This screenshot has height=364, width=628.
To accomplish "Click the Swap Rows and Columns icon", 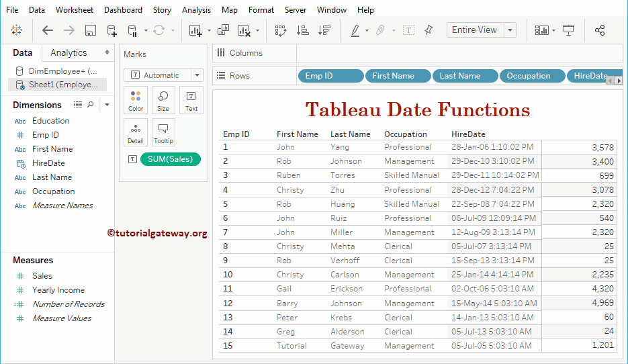I will click(281, 30).
